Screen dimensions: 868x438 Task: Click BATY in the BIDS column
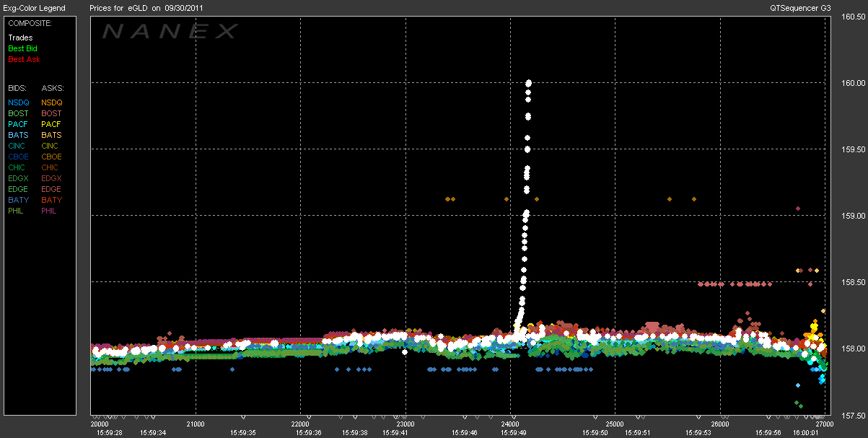tap(18, 200)
